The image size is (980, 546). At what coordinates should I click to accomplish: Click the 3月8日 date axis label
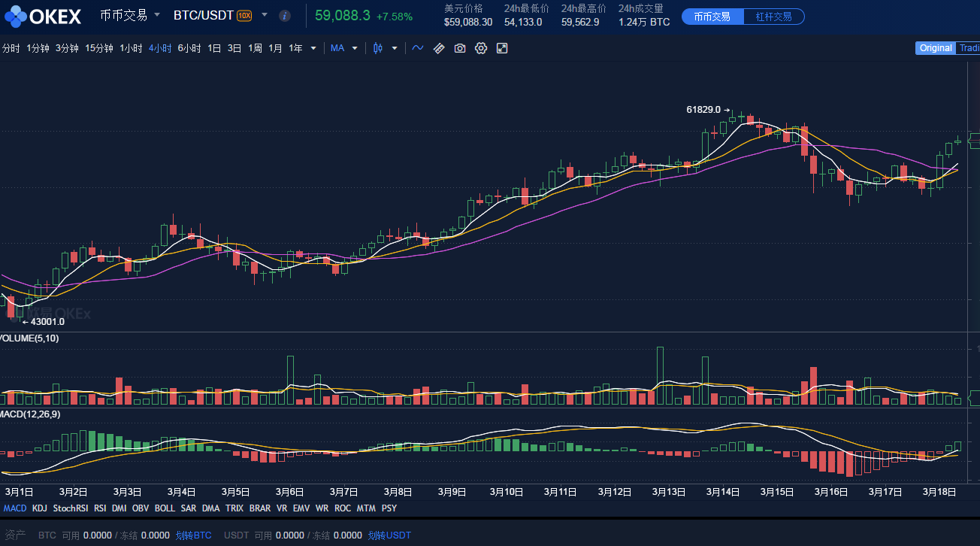[398, 492]
